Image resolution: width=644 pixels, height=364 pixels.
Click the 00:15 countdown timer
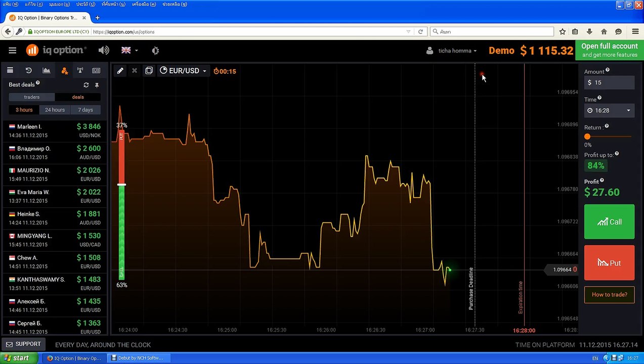(225, 71)
